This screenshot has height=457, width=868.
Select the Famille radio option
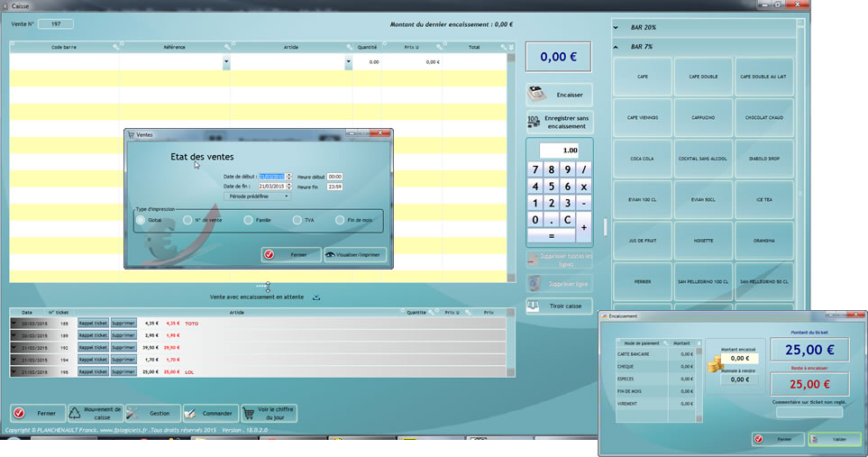coord(248,219)
